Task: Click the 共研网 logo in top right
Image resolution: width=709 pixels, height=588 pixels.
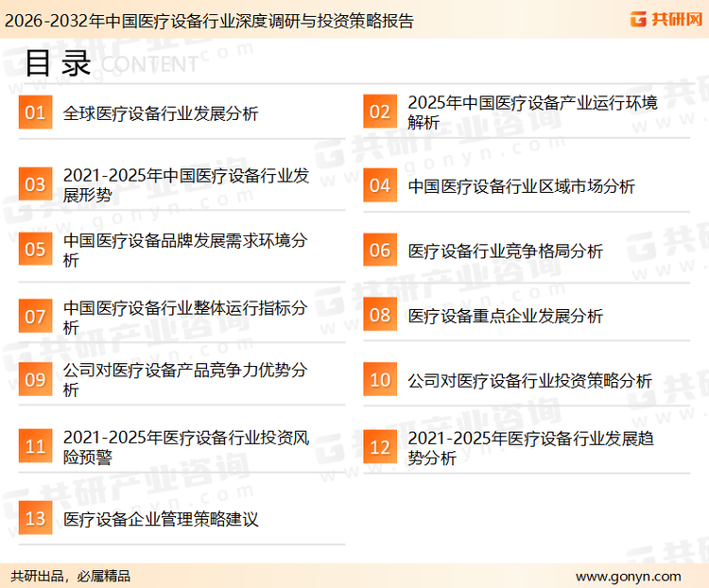Action: 666,19
